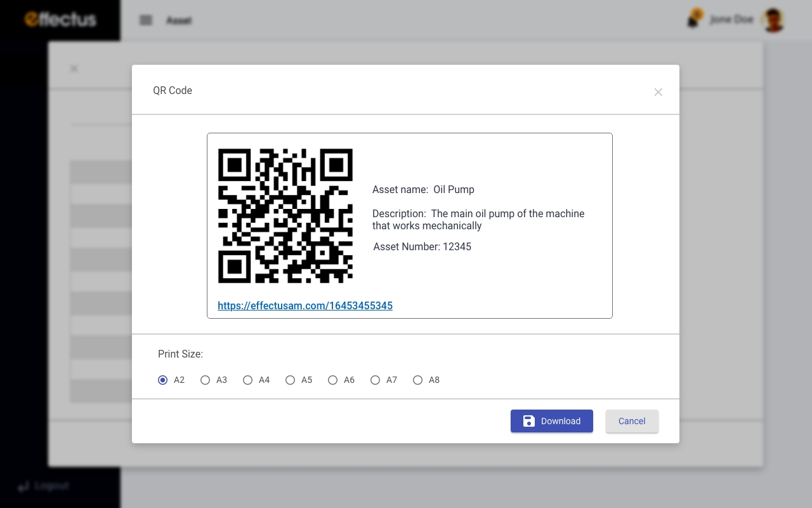Choose A4 print size option

point(247,380)
